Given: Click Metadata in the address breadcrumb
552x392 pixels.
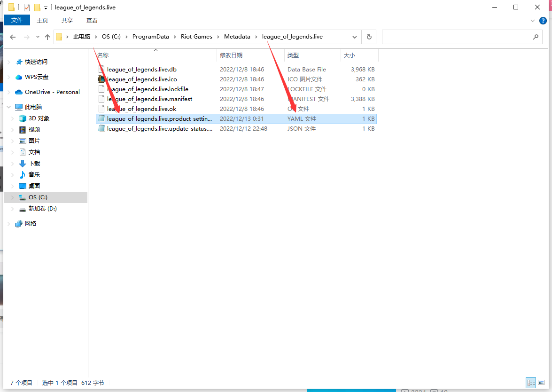Looking at the screenshot, I should [x=237, y=37].
